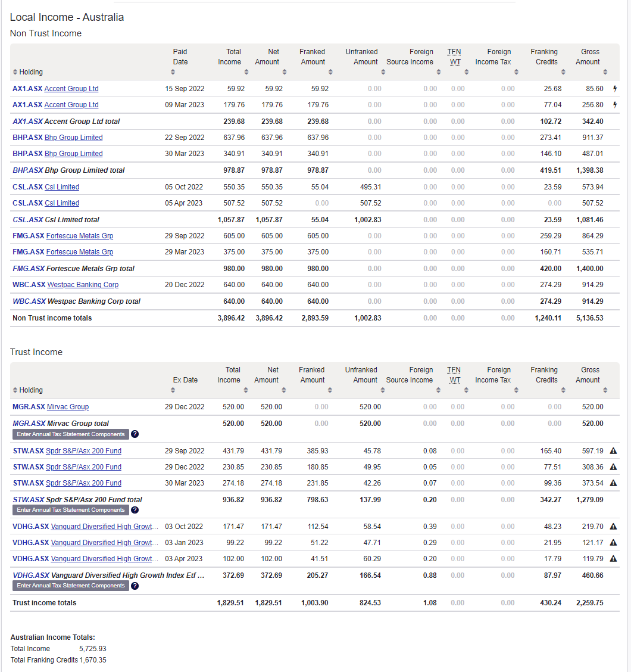Sort Non Trust table by Franking Credits

[563, 72]
